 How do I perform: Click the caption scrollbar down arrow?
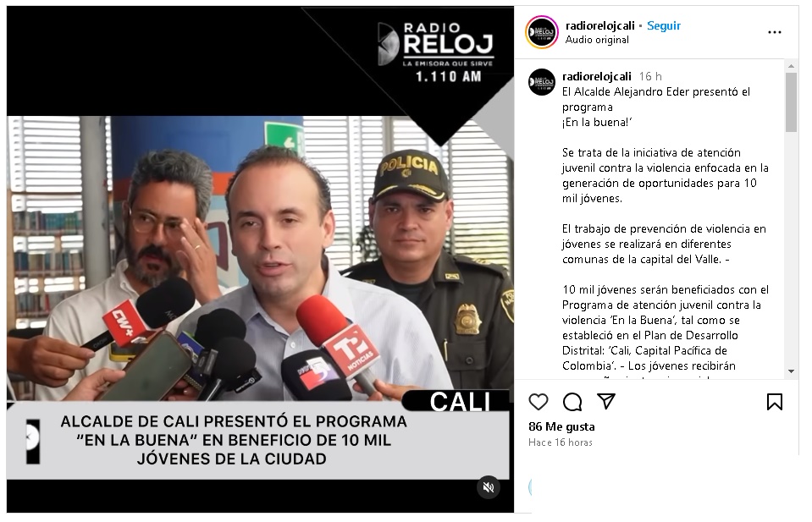791,371
